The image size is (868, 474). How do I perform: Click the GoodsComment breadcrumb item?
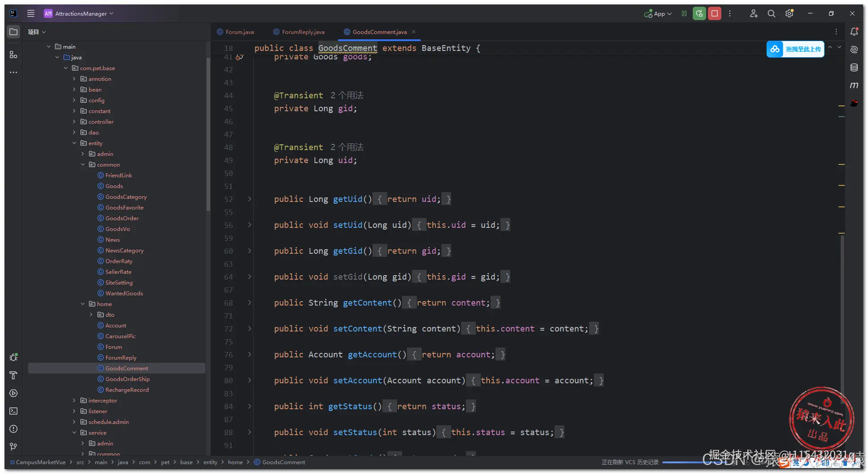(279, 462)
